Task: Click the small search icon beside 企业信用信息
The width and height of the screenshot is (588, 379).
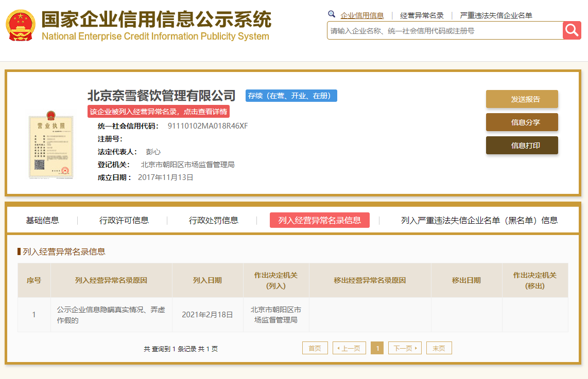Action: 332,14
